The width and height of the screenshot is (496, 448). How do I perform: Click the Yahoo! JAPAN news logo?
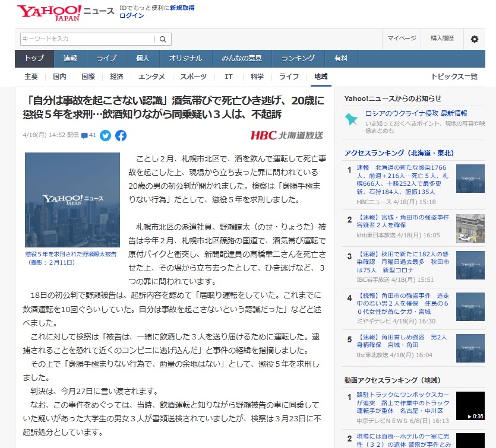(x=65, y=13)
